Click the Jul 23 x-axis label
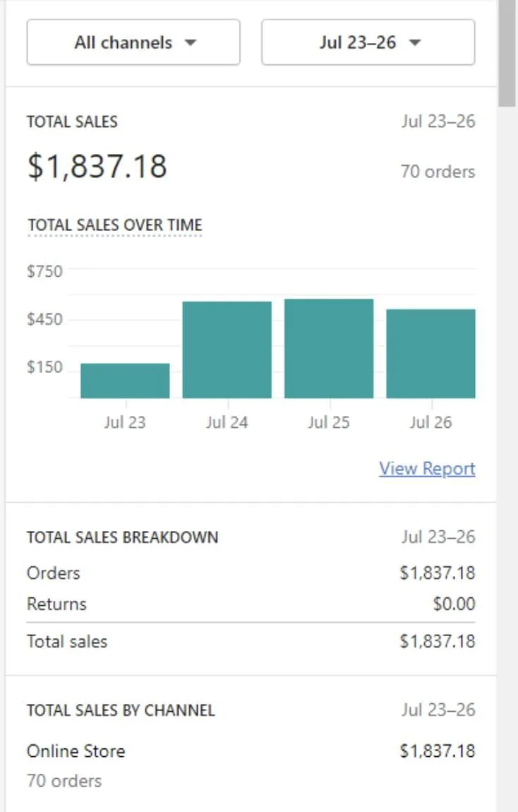The height and width of the screenshot is (812, 518). (125, 423)
